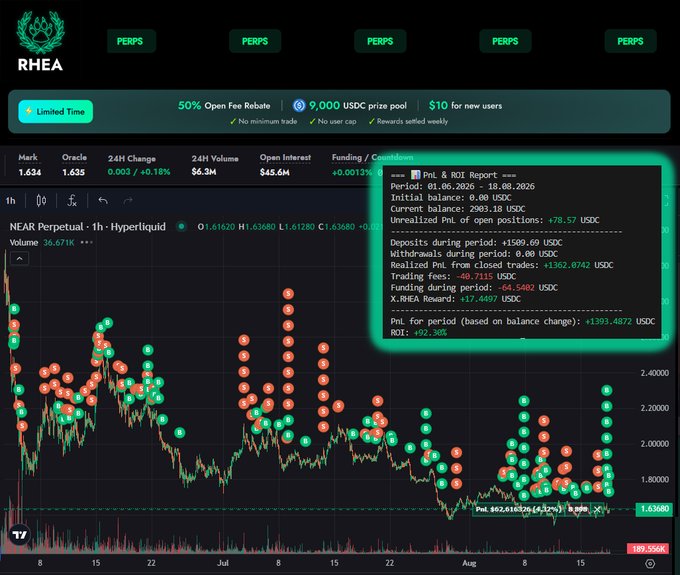
Task: Click the 2.40000 price axis label
Action: (654, 373)
